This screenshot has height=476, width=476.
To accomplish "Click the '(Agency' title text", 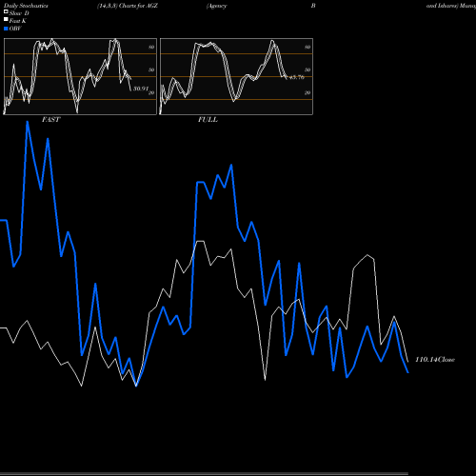I will coord(217,6).
